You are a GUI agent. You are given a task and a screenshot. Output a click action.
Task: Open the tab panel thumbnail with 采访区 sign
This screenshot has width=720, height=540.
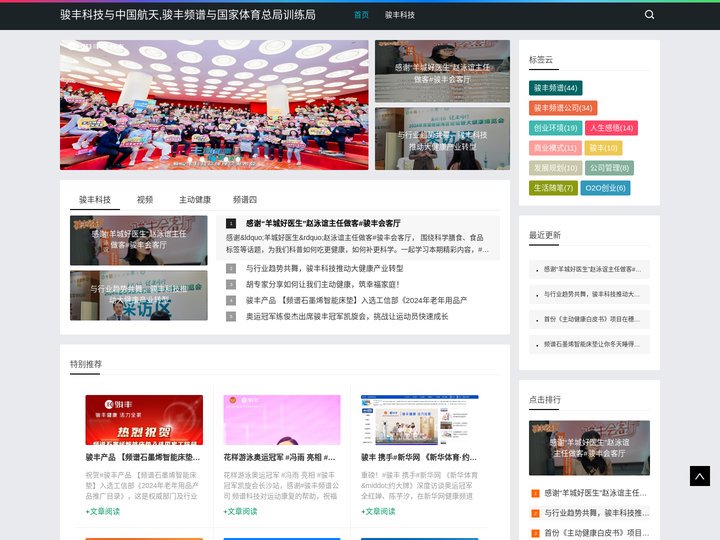139,295
